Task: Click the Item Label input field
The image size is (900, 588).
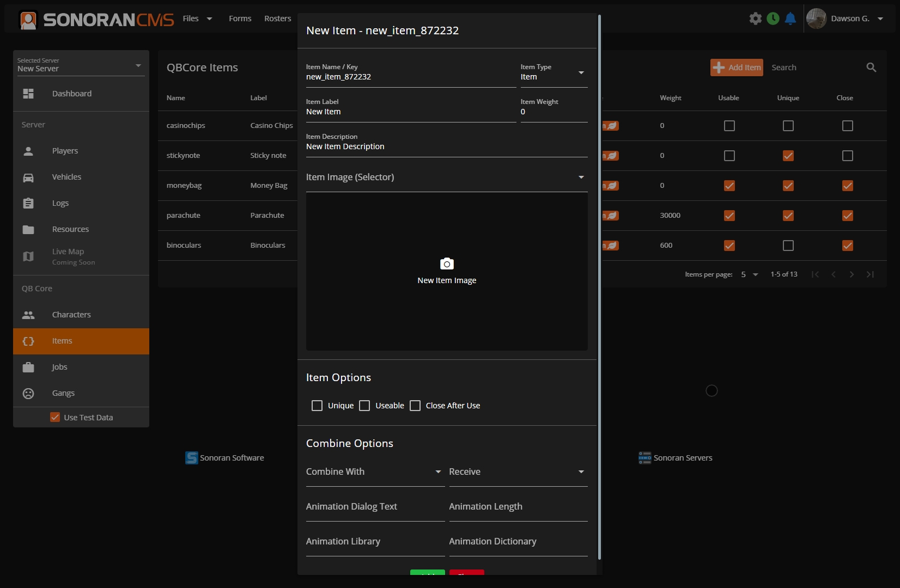Action: click(410, 112)
